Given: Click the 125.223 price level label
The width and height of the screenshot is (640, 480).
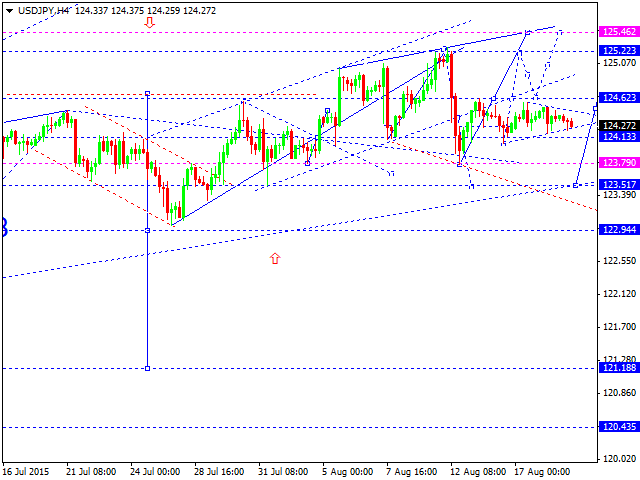Looking at the screenshot, I should (620, 50).
